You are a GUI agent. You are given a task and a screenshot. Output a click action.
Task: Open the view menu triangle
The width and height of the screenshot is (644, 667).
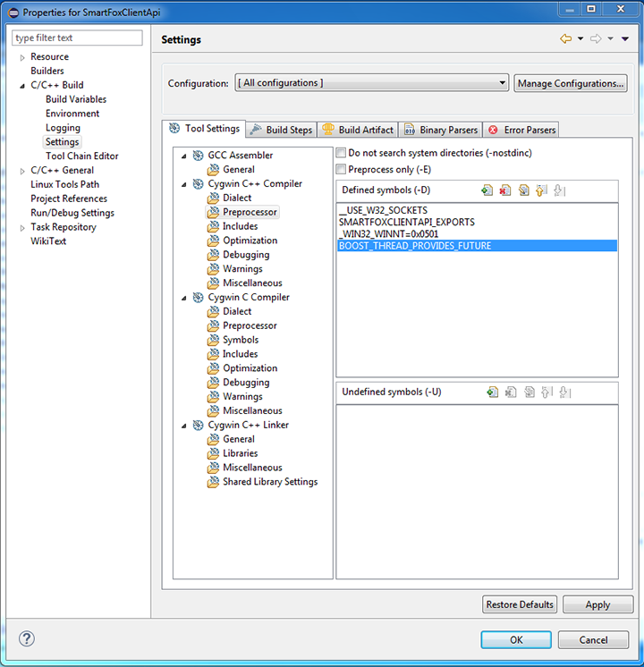pos(625,38)
